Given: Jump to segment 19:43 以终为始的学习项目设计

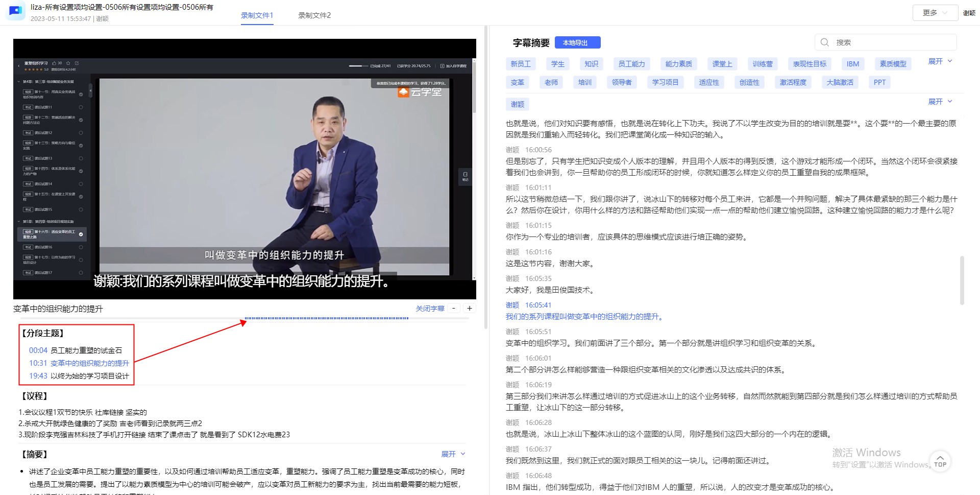Looking at the screenshot, I should [79, 376].
